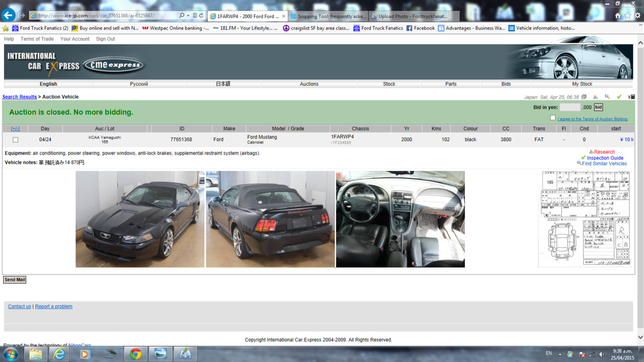This screenshot has height=362, width=644.
Task: Refresh the page with the reload icon
Action: tap(201, 16)
